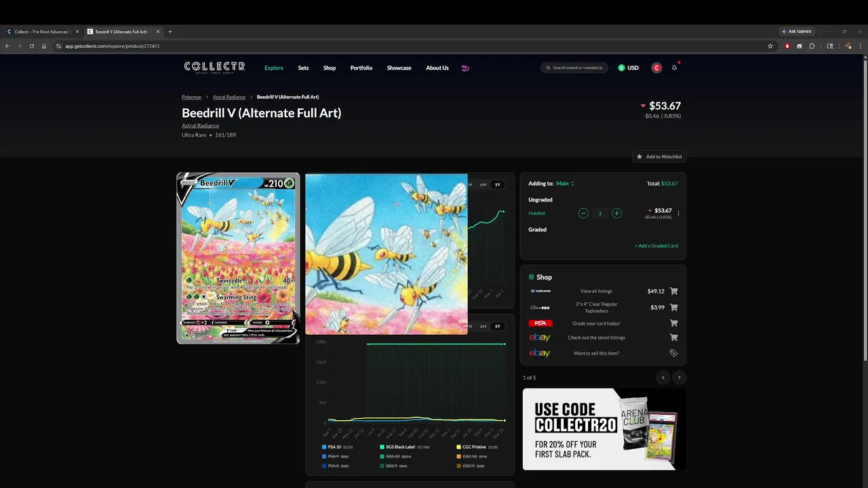Select 6M range on graded price chart

click(x=483, y=326)
